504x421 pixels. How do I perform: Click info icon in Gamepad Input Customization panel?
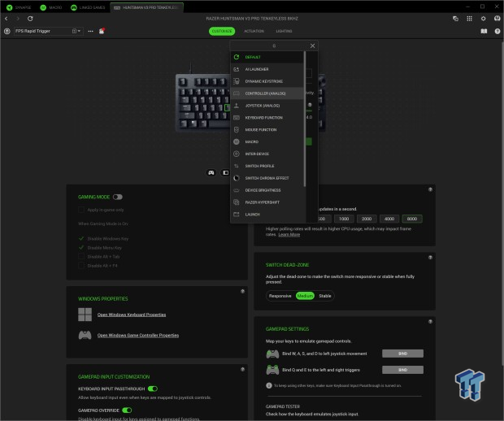pos(243,370)
